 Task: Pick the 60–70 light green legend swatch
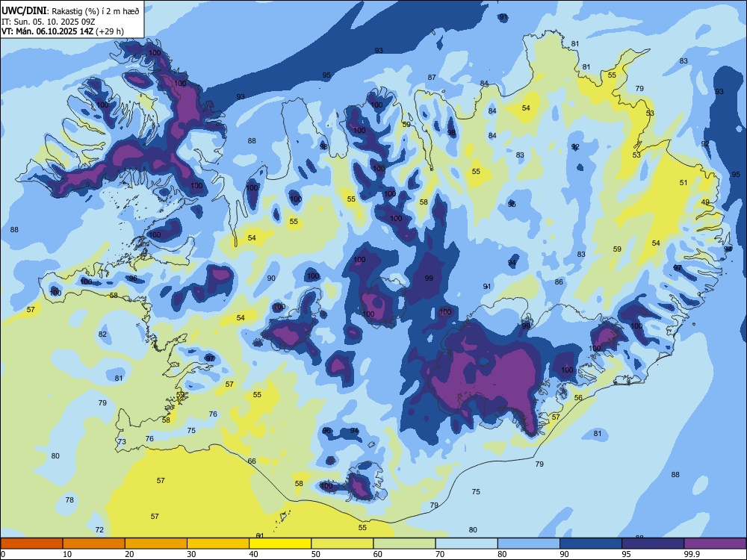coord(404,544)
